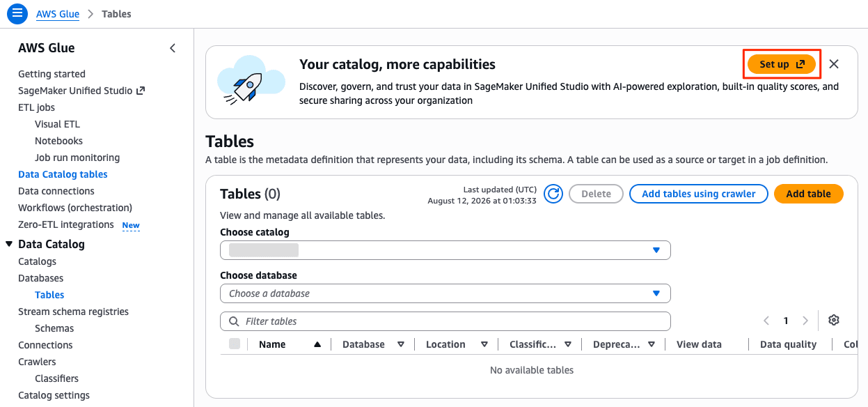Focus the Filter tables search field

tap(445, 321)
